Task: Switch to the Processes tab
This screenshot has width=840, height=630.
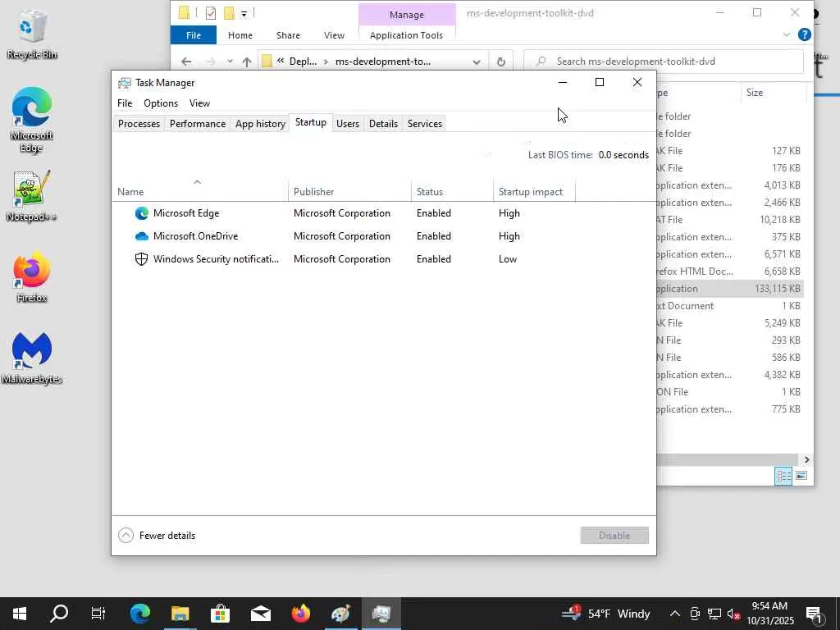Action: [139, 124]
